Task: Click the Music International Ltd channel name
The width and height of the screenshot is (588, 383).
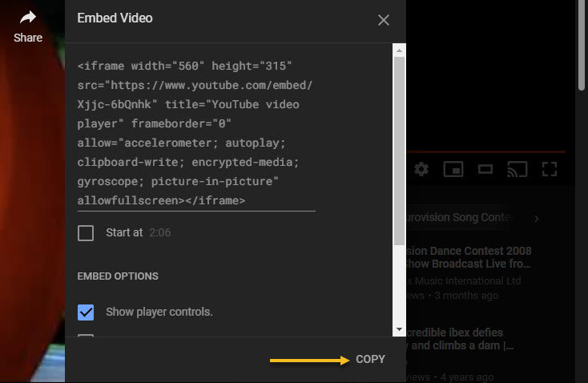Action: click(x=464, y=281)
